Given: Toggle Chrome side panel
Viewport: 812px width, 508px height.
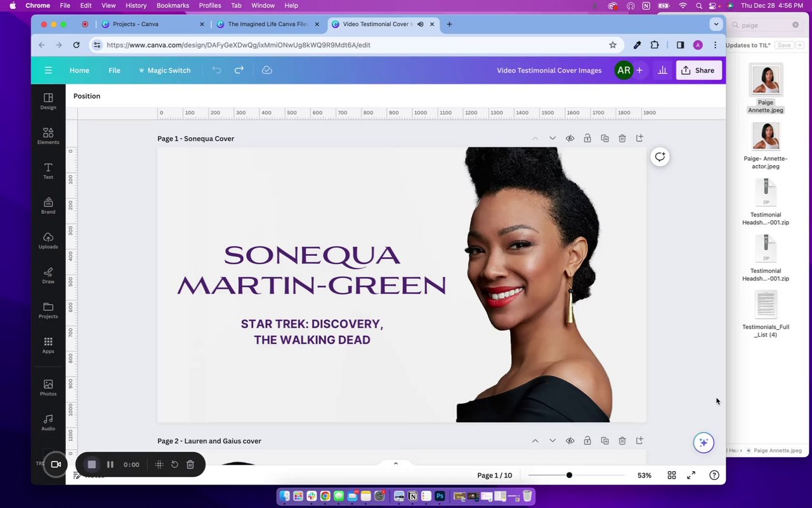Looking at the screenshot, I should 680,45.
